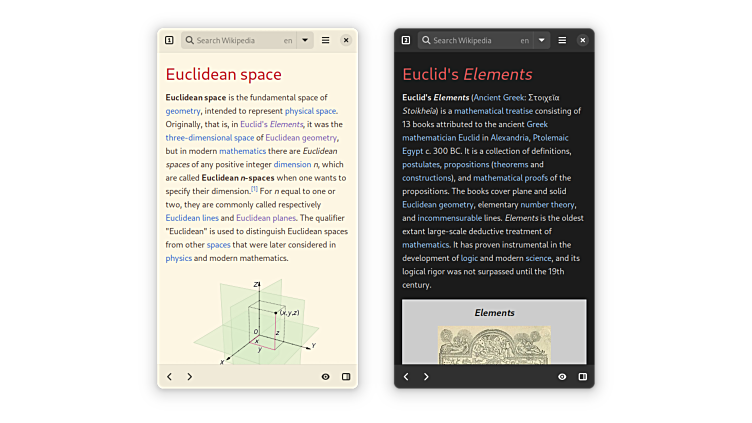Screen dimensions: 752x423
Task: Expand the search dropdown arrow in the light window
Action: click(x=305, y=40)
